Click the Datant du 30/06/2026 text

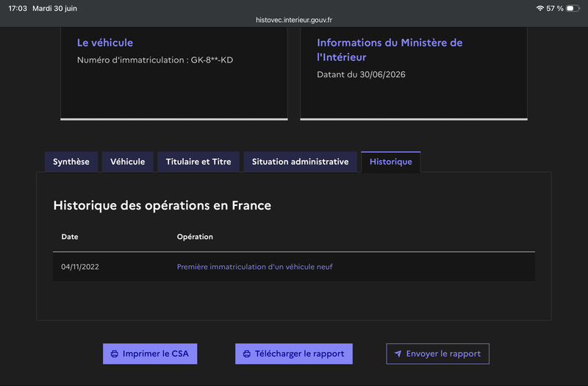coord(361,75)
